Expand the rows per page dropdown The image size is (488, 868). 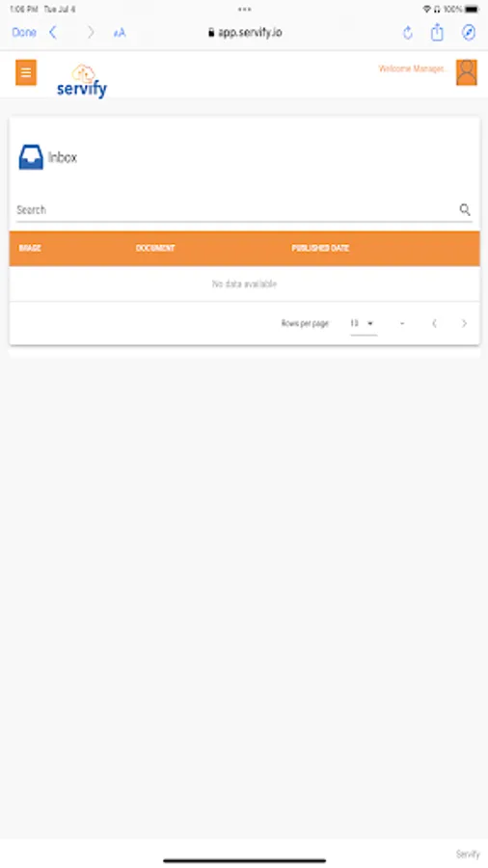point(364,323)
